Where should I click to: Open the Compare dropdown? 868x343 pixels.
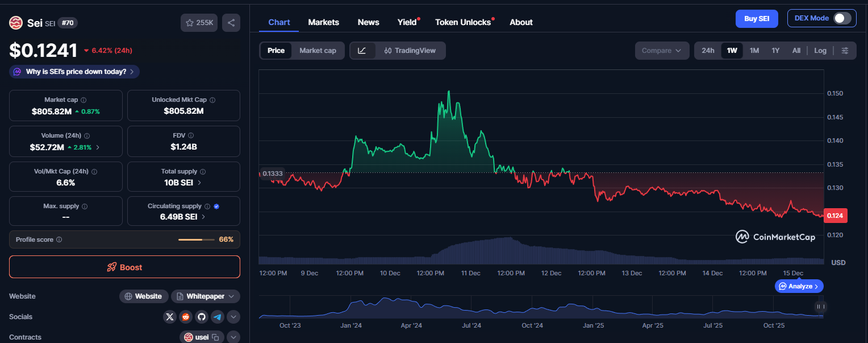662,50
